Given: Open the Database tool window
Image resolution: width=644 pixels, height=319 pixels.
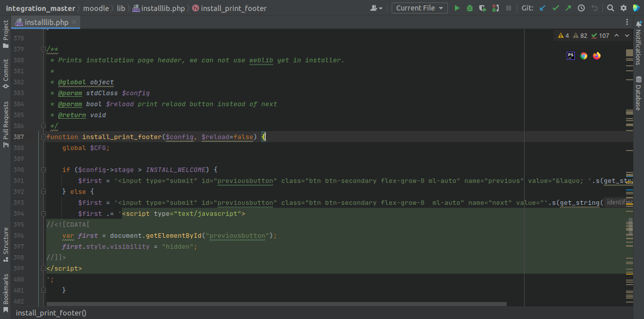Looking at the screenshot, I should click(639, 93).
